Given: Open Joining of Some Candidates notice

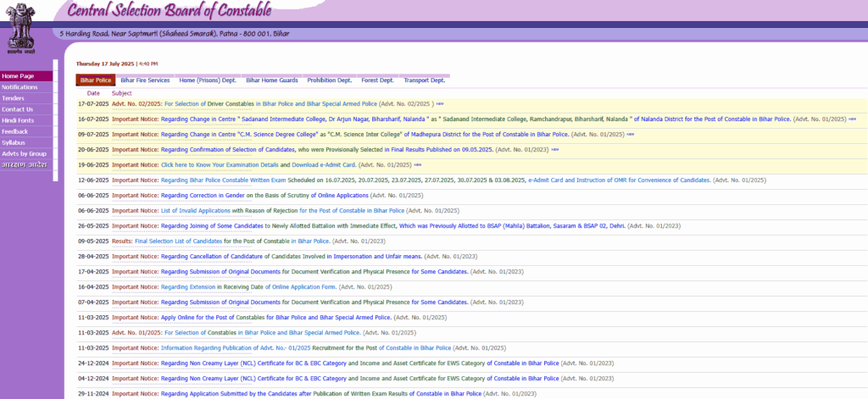Looking at the screenshot, I should 393,226.
